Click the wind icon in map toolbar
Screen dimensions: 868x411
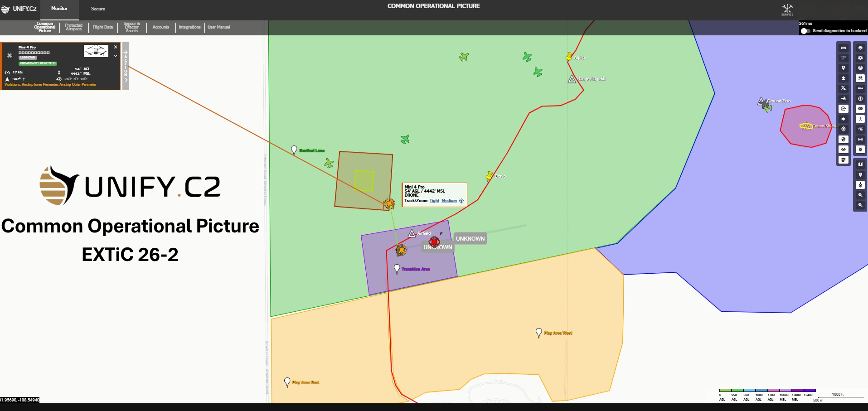tap(843, 99)
